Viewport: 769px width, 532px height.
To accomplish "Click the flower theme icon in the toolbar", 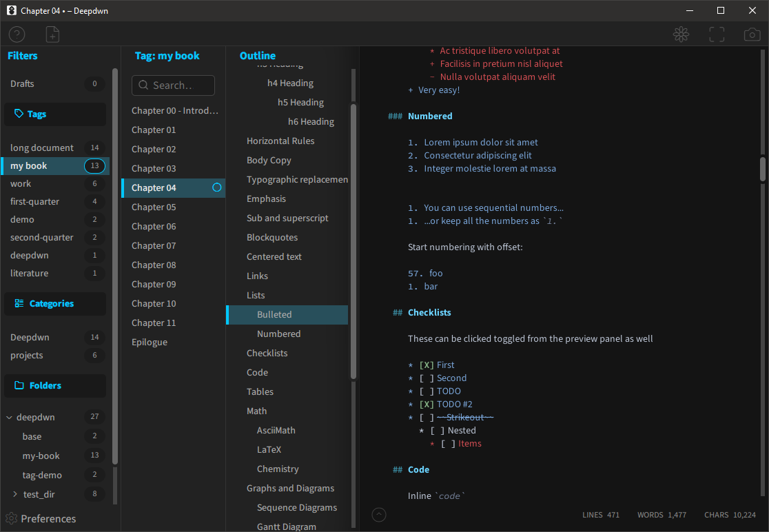I will point(681,34).
